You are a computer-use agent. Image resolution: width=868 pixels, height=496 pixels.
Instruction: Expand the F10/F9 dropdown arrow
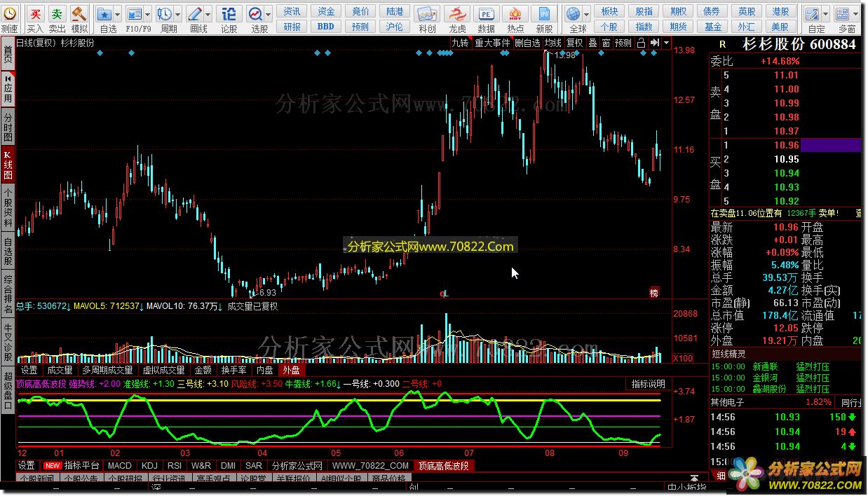[147, 14]
